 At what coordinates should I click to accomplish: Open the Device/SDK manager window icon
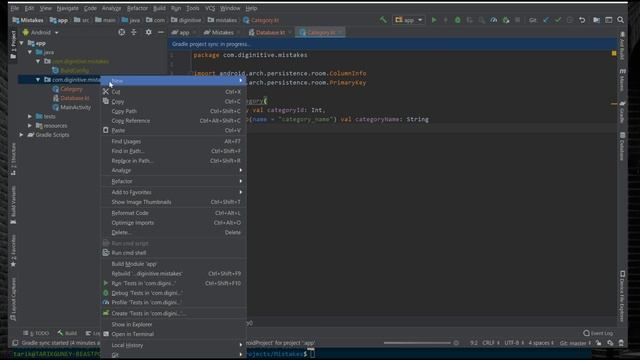(609, 20)
